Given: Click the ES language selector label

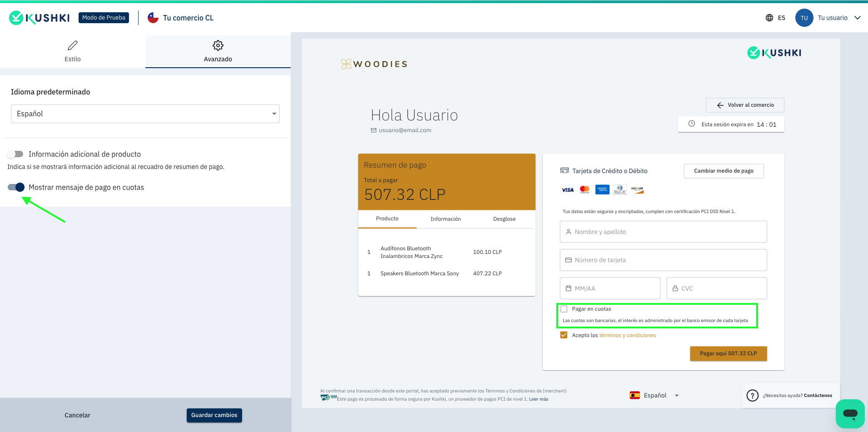Looking at the screenshot, I should [781, 18].
